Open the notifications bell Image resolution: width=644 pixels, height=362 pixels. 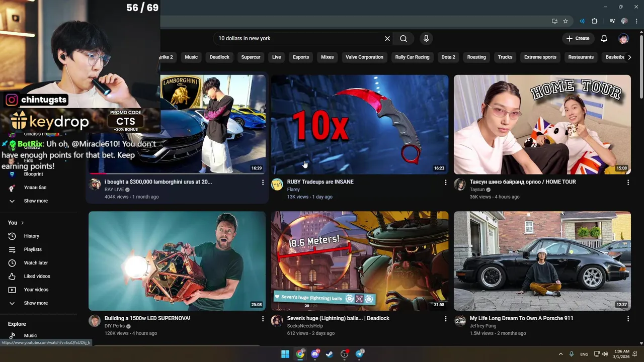click(x=604, y=39)
